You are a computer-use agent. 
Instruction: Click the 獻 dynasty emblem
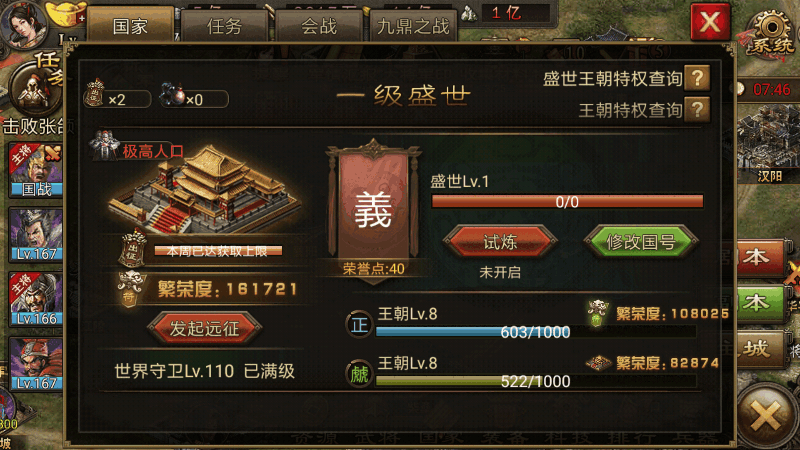[359, 374]
